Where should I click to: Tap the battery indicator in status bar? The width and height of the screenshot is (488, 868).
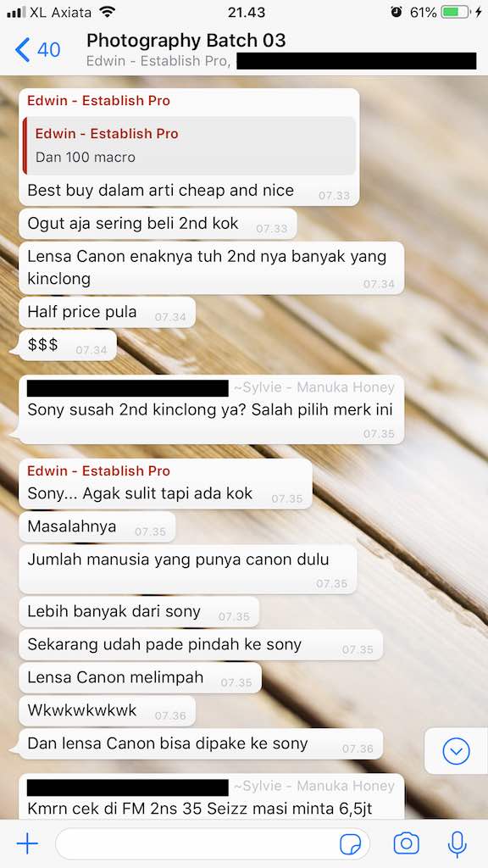(456, 12)
